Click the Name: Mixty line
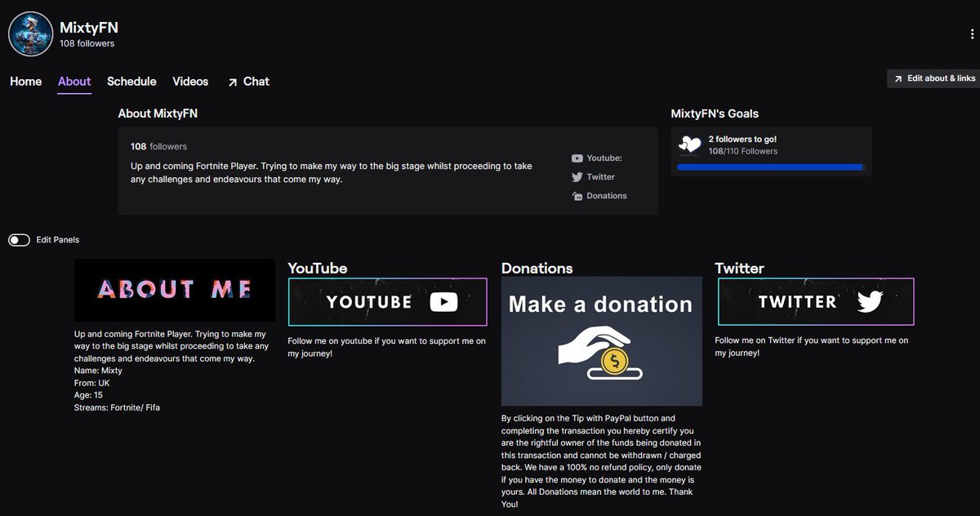 (98, 371)
